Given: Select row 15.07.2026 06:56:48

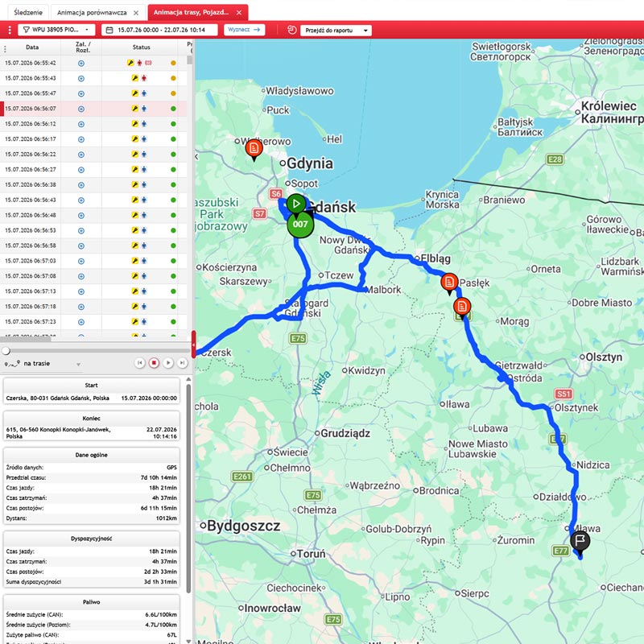Looking at the screenshot, I should point(93,215).
